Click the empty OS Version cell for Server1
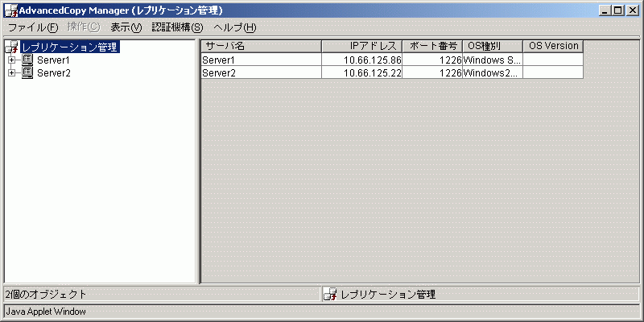Viewport: 644px width, 322px height. [553, 60]
